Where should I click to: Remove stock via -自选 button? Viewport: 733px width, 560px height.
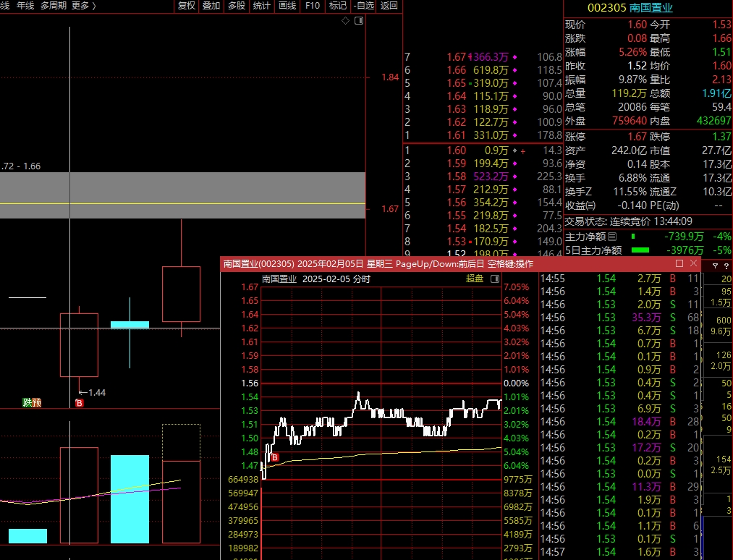[364, 6]
